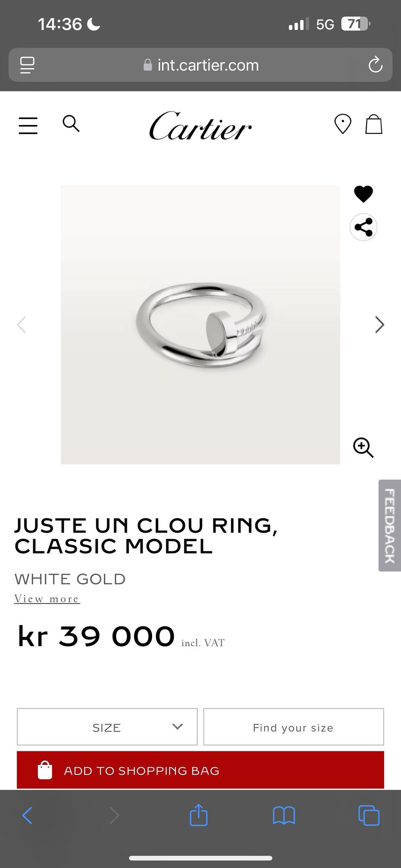Add the ring to shopping bag

point(200,770)
